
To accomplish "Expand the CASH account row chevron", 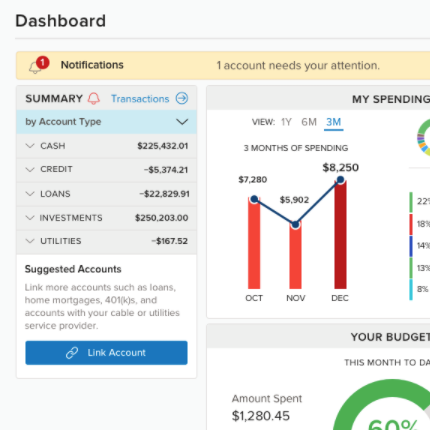I will 30,146.
